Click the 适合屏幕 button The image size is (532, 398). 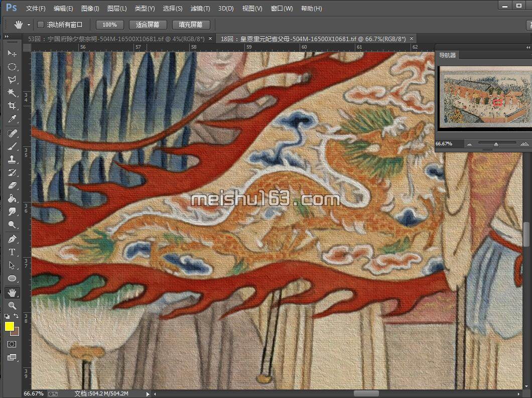point(148,25)
